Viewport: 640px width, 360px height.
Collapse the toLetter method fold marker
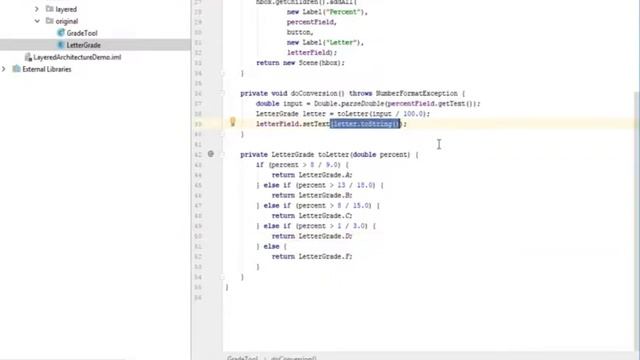pyautogui.click(x=222, y=155)
